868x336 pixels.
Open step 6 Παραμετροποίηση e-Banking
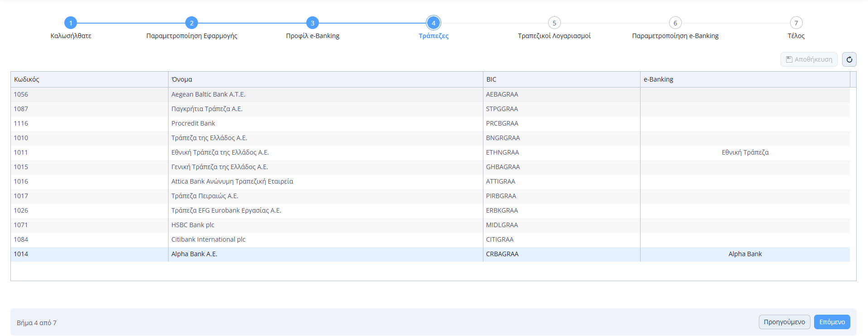[675, 23]
